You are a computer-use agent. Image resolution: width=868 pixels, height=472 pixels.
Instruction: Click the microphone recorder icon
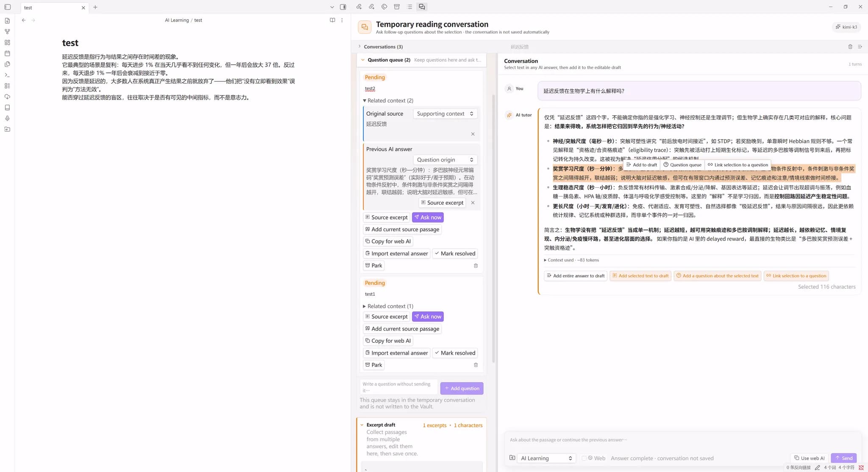pos(7,118)
